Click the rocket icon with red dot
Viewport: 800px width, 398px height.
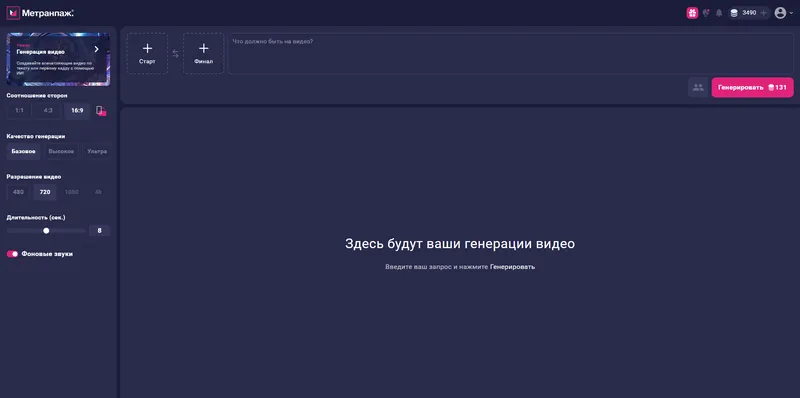(706, 13)
